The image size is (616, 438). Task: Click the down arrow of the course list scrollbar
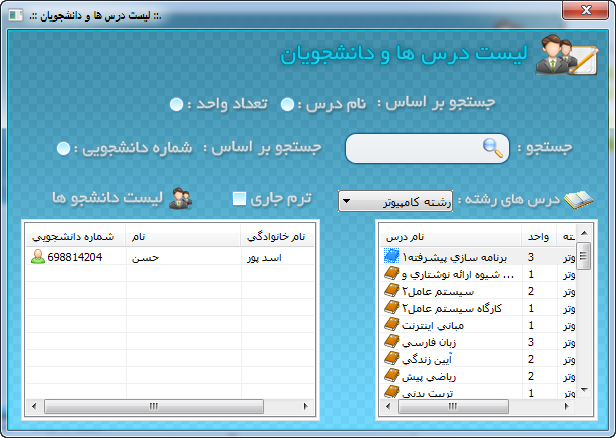[584, 390]
